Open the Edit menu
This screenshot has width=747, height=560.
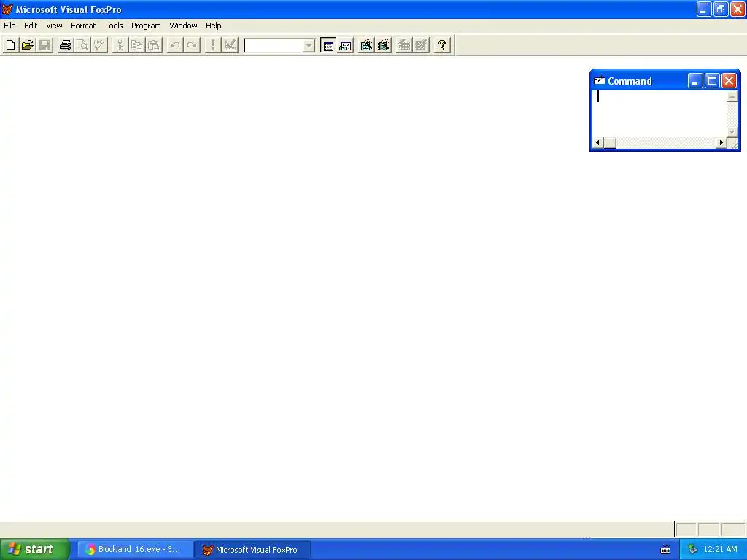point(31,26)
